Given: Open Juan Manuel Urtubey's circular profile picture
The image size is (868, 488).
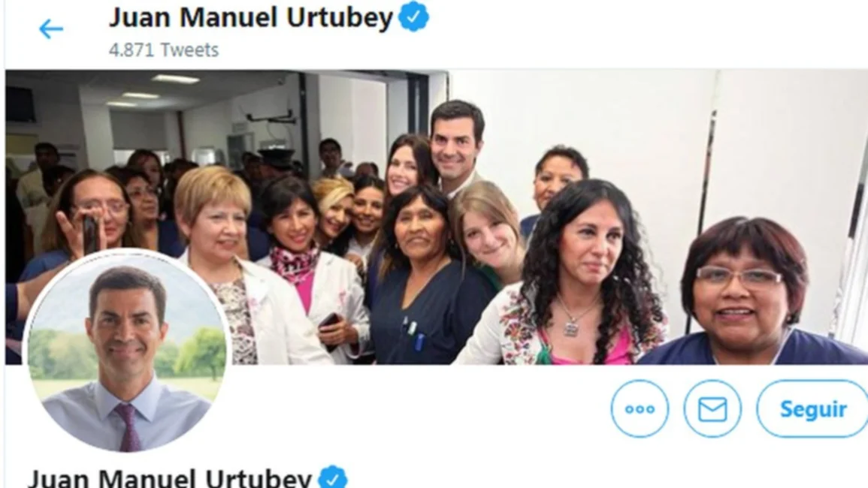Looking at the screenshot, I should (x=127, y=351).
